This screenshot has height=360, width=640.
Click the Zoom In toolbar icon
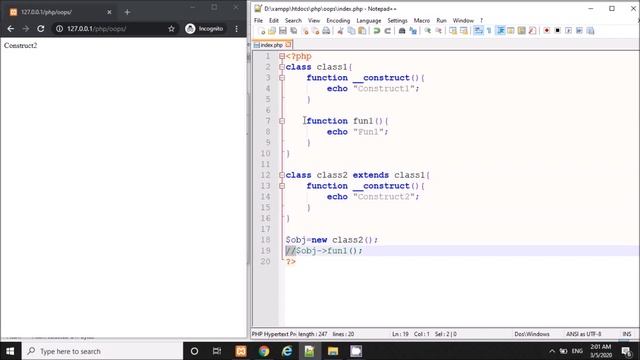[427, 31]
